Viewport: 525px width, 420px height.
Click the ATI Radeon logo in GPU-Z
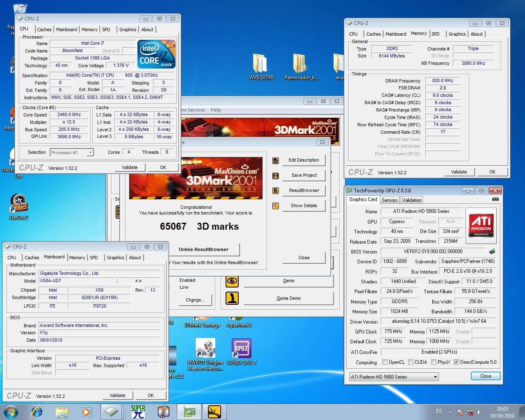click(x=481, y=225)
